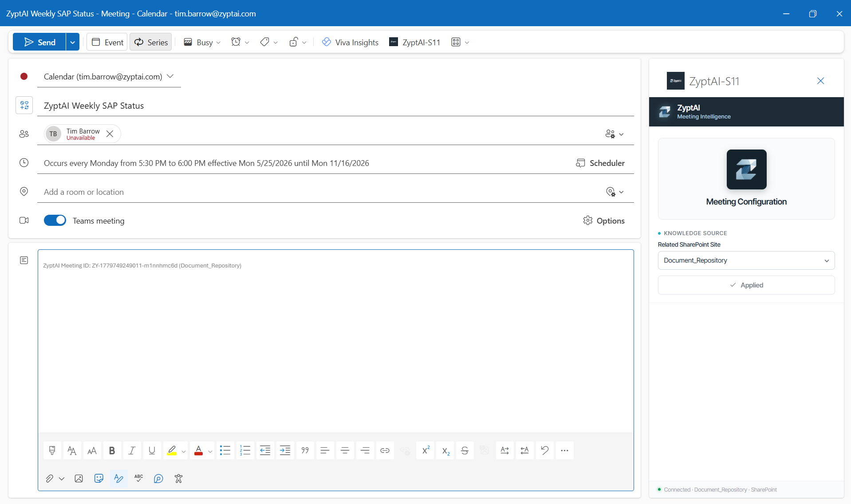The height and width of the screenshot is (504, 851).
Task: Open the Busy status dropdown
Action: pos(202,42)
